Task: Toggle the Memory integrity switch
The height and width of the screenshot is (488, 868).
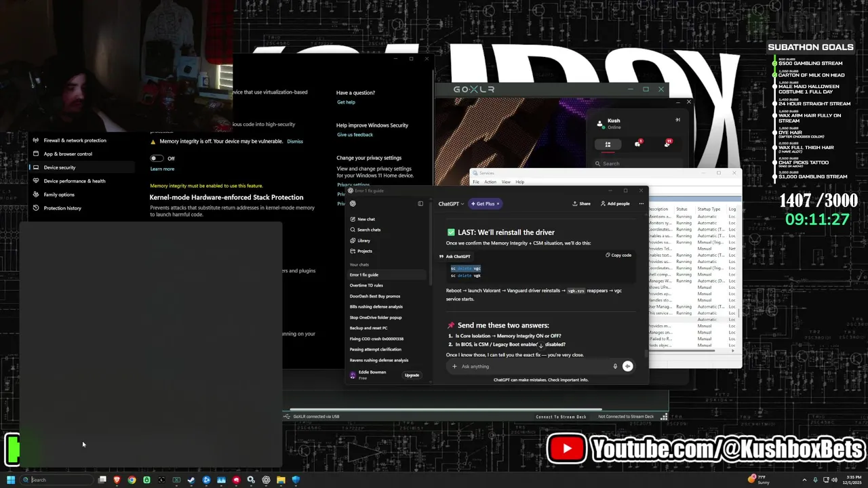Action: coord(157,158)
